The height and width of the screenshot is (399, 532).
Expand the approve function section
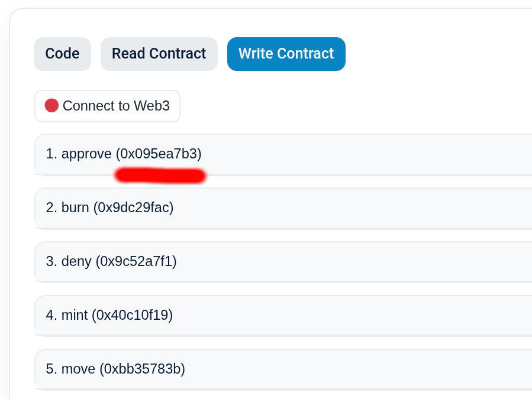point(283,154)
